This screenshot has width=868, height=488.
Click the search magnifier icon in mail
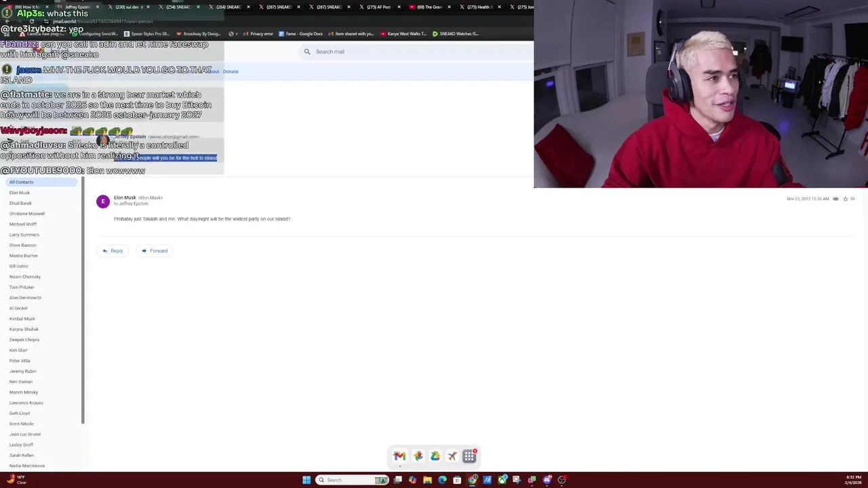307,52
